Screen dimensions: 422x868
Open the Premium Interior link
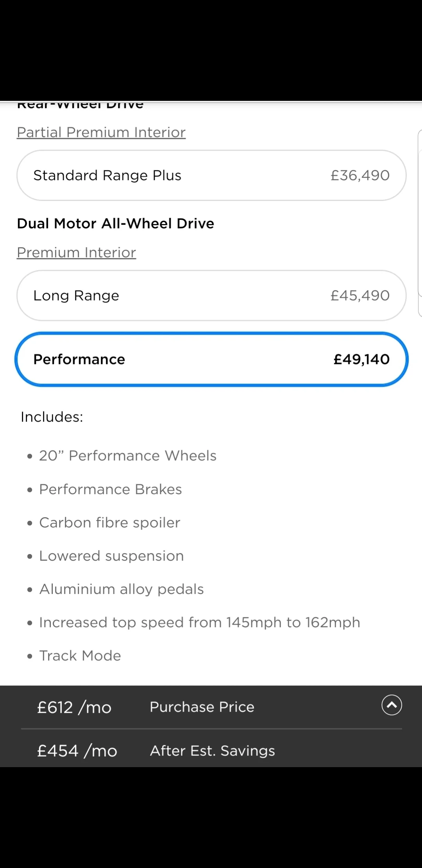point(77,252)
